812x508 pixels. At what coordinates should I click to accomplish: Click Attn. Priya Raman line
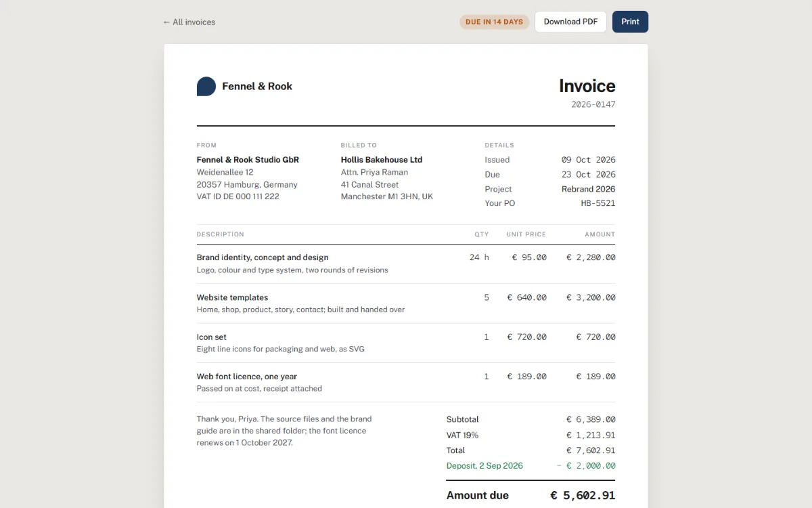click(374, 172)
